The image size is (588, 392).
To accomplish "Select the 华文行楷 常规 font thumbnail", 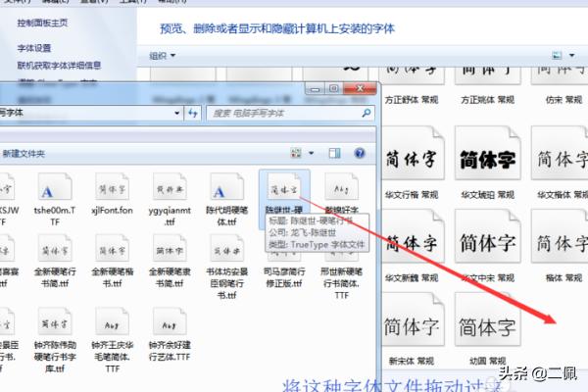I will coord(413,154).
